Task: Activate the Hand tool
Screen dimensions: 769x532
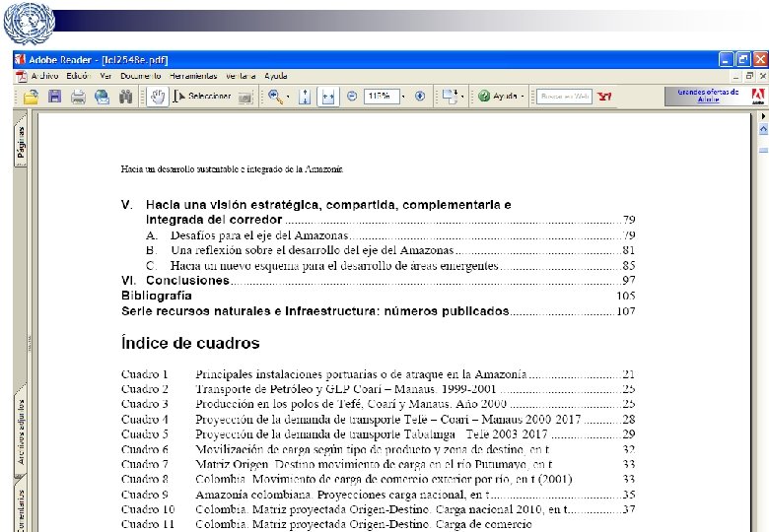Action: (158, 97)
